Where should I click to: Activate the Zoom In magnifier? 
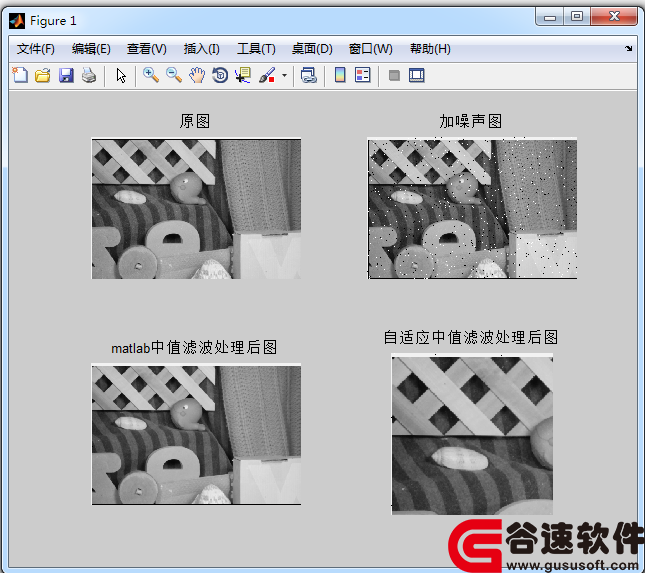point(151,75)
